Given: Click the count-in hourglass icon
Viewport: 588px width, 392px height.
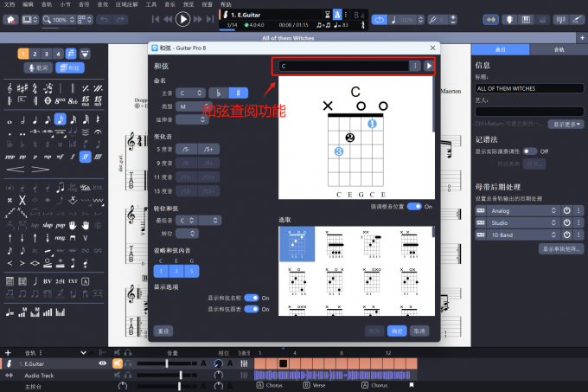Looking at the screenshot, I should [327, 15].
